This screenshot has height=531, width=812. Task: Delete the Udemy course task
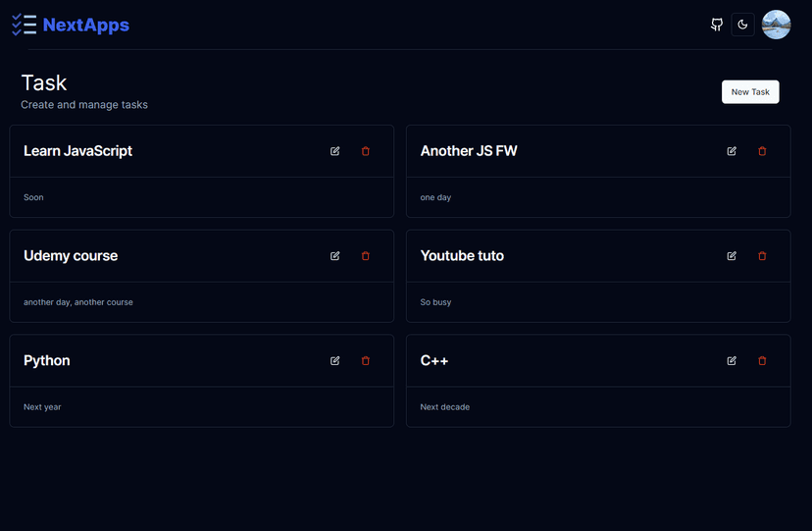(366, 255)
